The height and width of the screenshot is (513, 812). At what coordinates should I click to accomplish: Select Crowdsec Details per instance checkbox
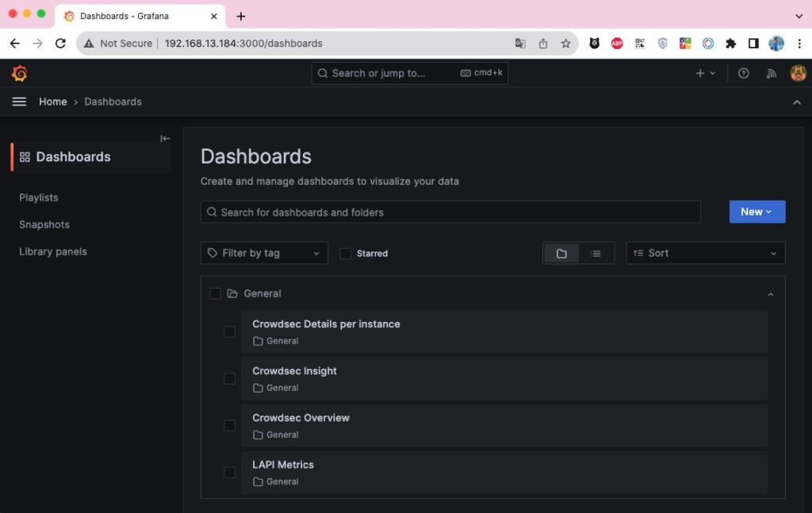click(229, 331)
